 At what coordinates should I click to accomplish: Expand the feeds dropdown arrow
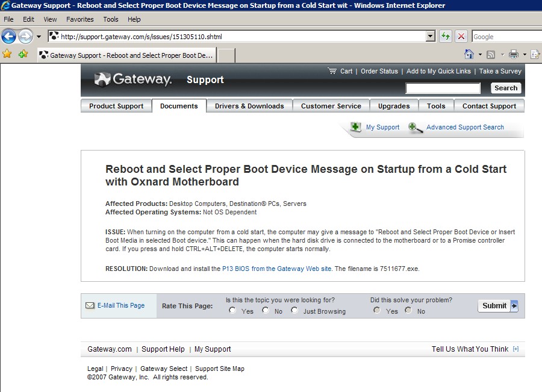coord(502,55)
